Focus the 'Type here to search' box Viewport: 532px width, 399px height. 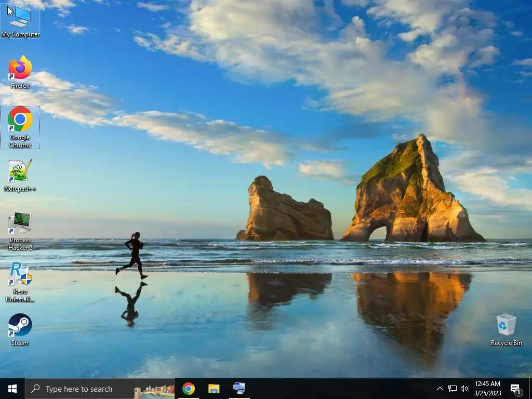coord(100,389)
